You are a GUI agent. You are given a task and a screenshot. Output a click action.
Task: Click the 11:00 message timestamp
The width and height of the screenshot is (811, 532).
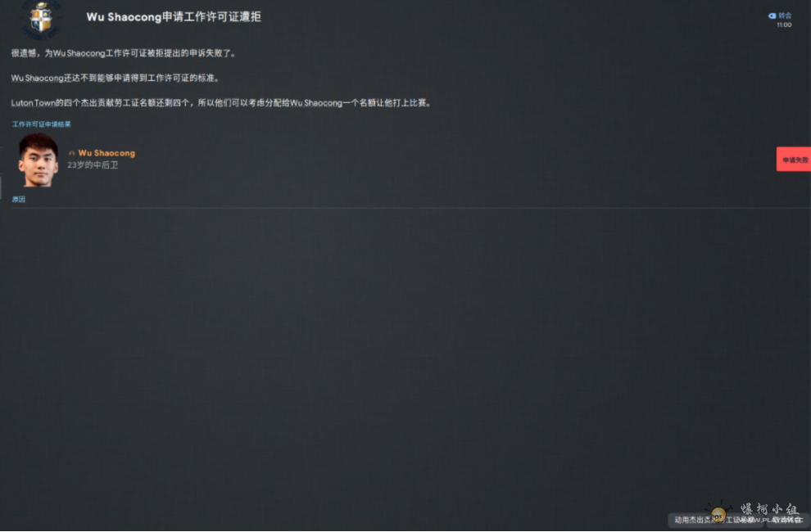[784, 25]
